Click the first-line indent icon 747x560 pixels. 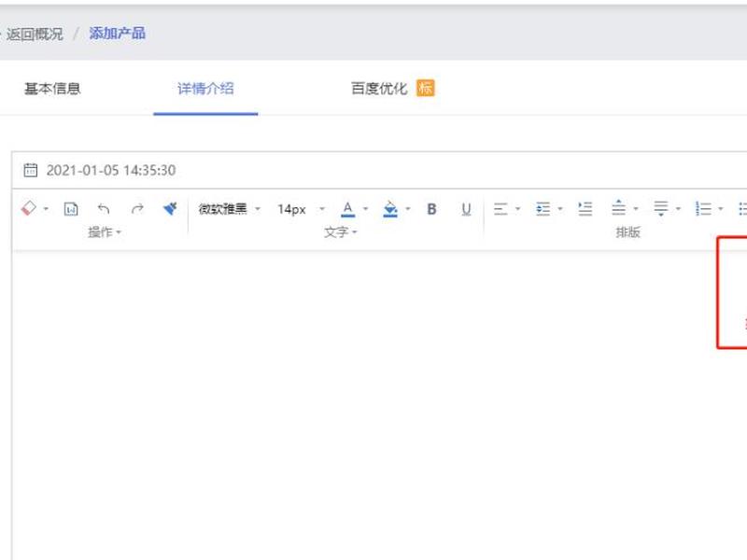coord(585,208)
